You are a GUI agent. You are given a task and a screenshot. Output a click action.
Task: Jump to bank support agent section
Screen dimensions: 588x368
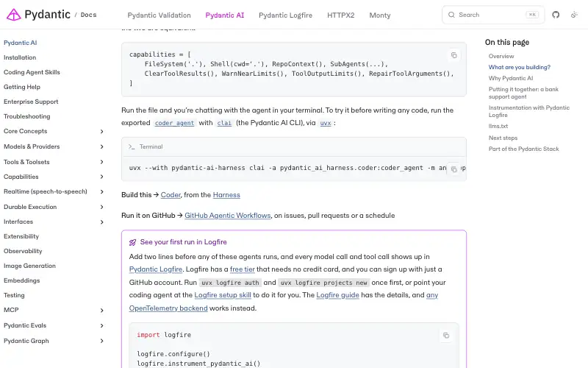pos(523,93)
